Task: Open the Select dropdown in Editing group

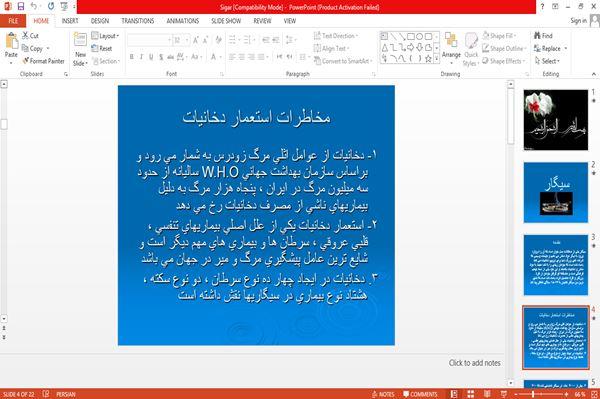Action: pos(547,61)
